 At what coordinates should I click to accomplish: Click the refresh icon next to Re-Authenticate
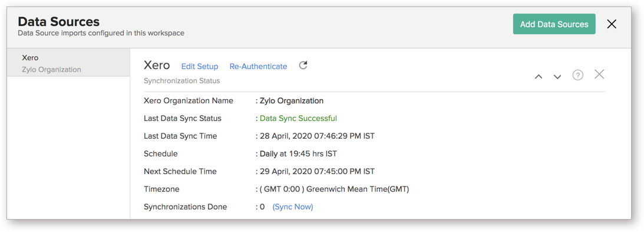point(303,66)
